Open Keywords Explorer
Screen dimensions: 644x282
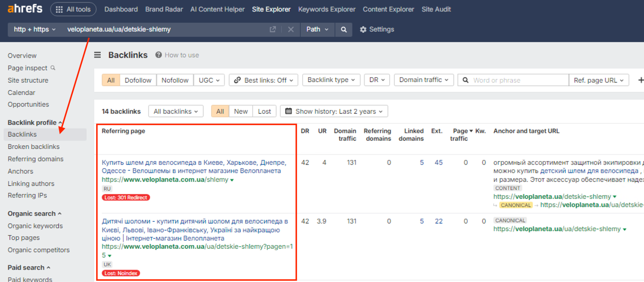tap(327, 9)
